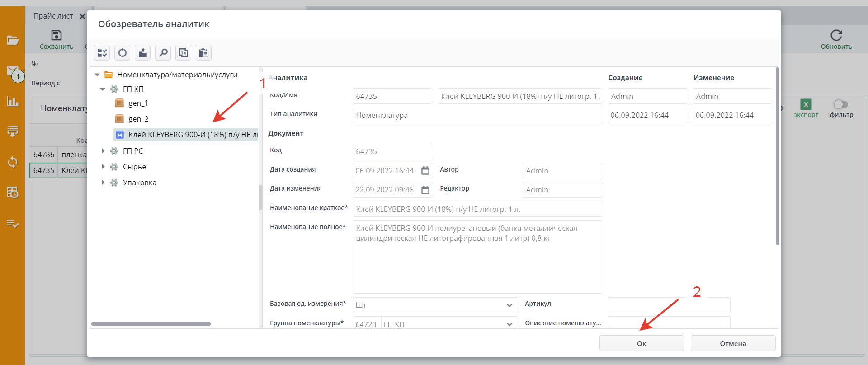Click the checklist tree toolbar icon
This screenshot has width=868, height=365.
[102, 53]
